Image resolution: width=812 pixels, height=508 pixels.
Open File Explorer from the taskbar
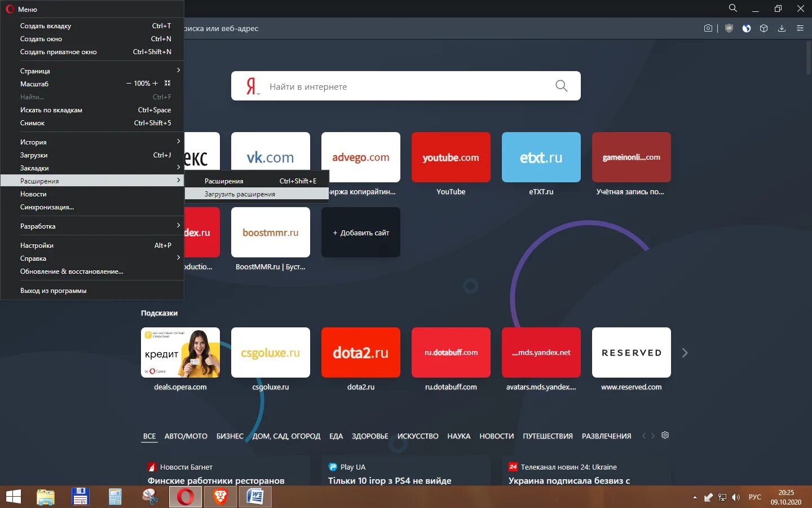coord(46,497)
